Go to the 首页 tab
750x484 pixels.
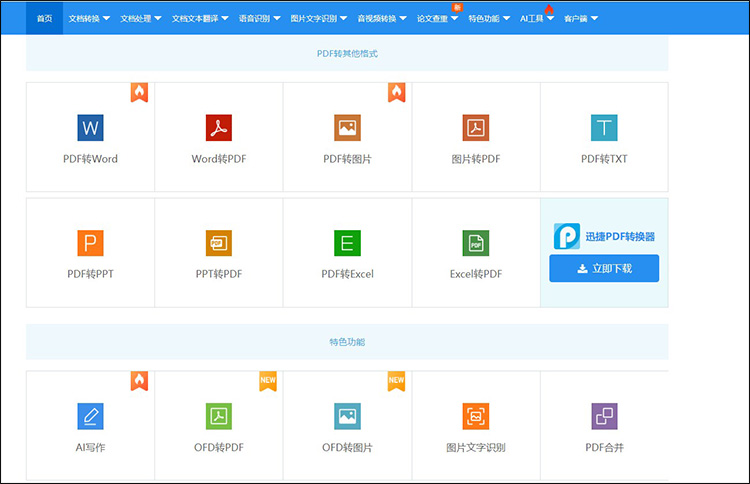coord(44,18)
